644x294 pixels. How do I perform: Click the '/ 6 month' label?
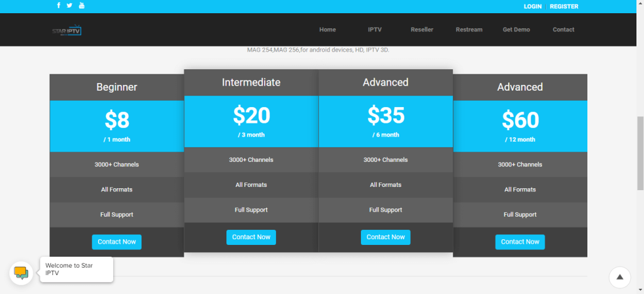pos(386,135)
